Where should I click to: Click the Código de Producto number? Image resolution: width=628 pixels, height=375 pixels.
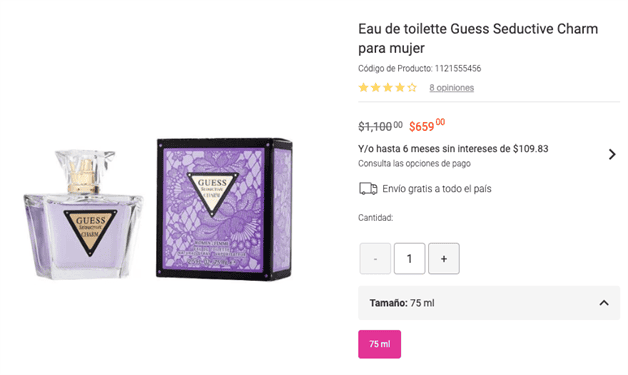(458, 69)
